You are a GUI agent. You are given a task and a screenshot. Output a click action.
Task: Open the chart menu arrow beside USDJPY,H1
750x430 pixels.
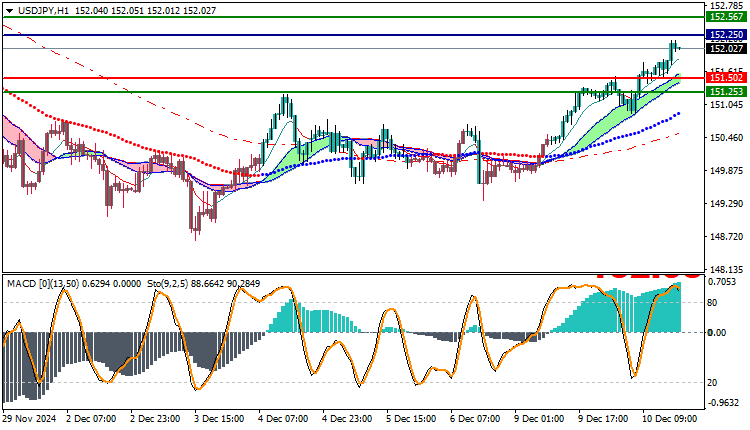tap(10, 11)
